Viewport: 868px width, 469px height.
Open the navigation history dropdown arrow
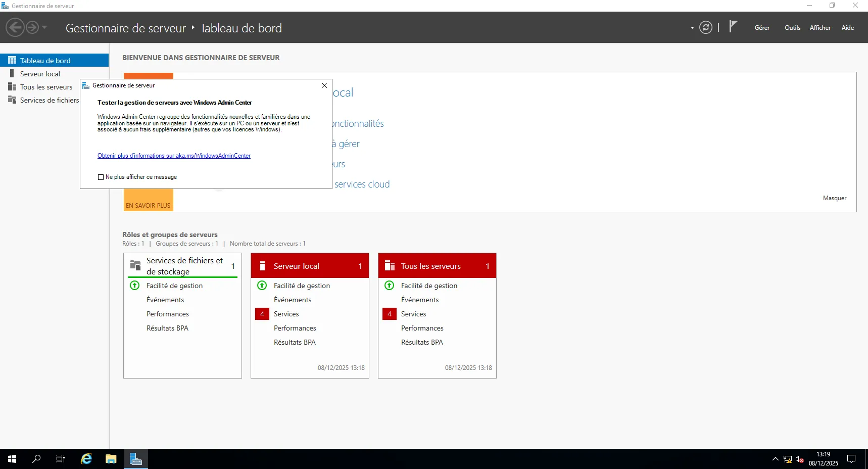(44, 27)
